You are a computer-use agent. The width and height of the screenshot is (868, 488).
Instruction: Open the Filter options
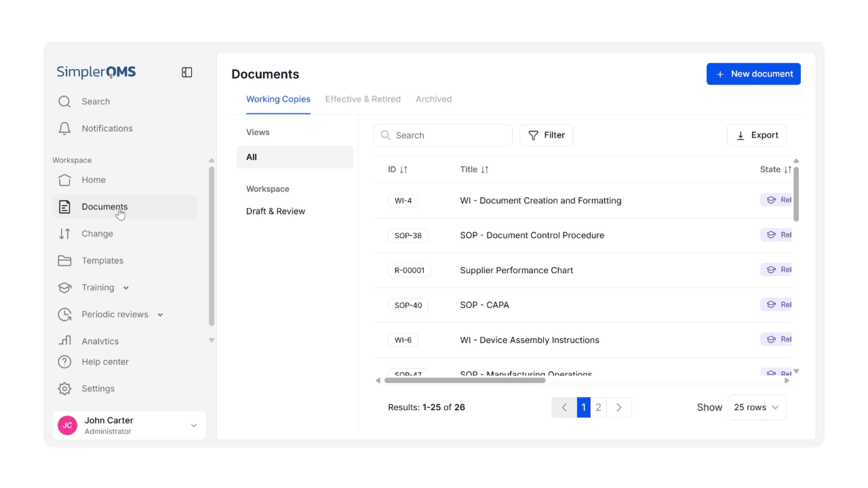click(x=546, y=135)
